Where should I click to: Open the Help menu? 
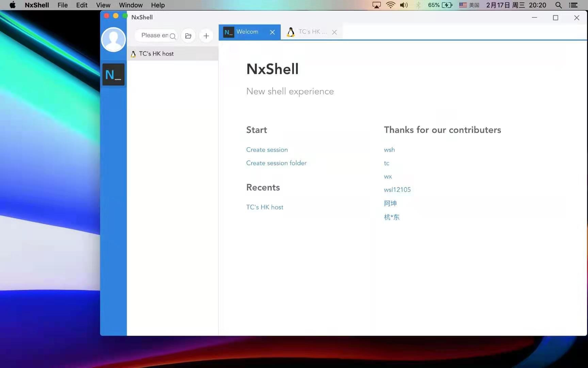[x=158, y=5]
